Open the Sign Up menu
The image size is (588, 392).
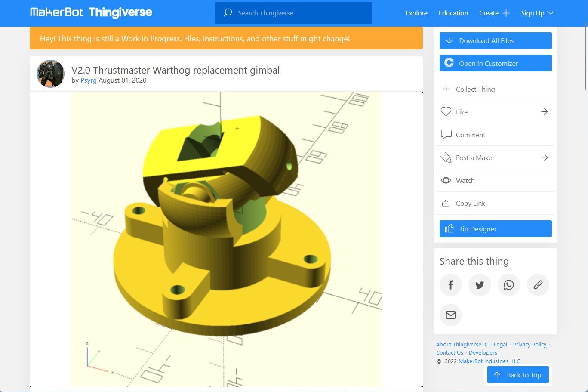(x=537, y=13)
